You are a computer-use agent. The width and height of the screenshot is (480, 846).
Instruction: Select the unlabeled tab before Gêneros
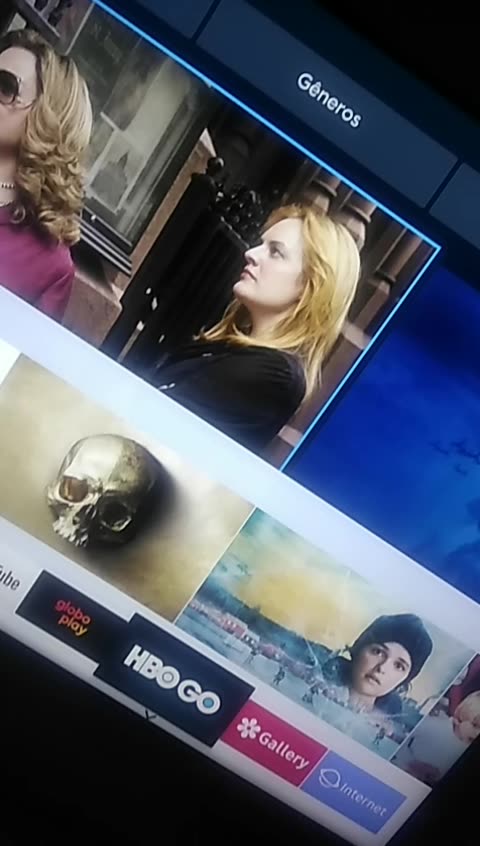pos(152,13)
